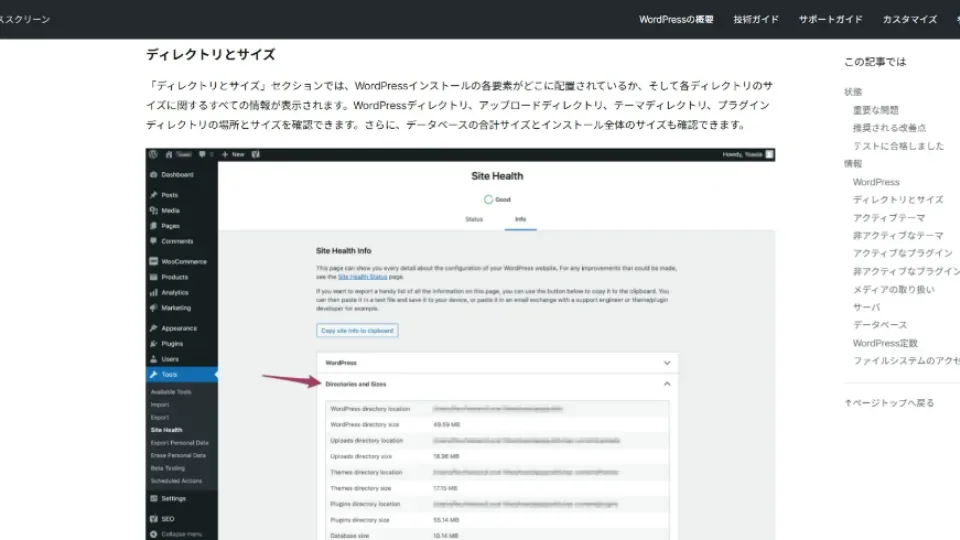Click the Collapse menu icon
Image resolution: width=960 pixels, height=540 pixels.
[x=154, y=534]
